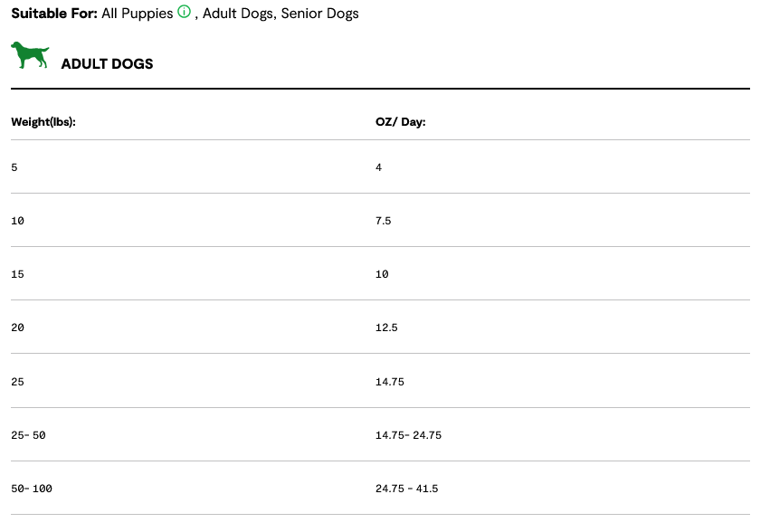
Task: Click the 14.75- 24.75 oz range value
Action: tap(408, 435)
